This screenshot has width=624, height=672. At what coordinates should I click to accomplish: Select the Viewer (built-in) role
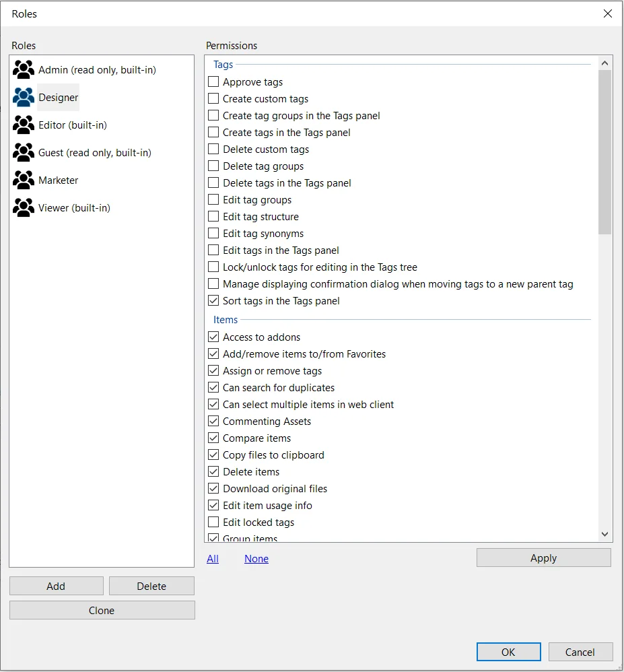tap(75, 208)
